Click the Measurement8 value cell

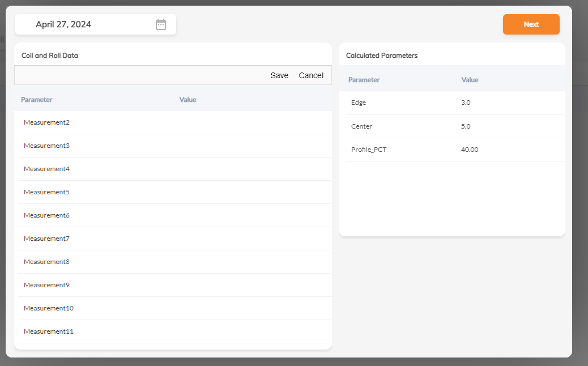(227, 262)
